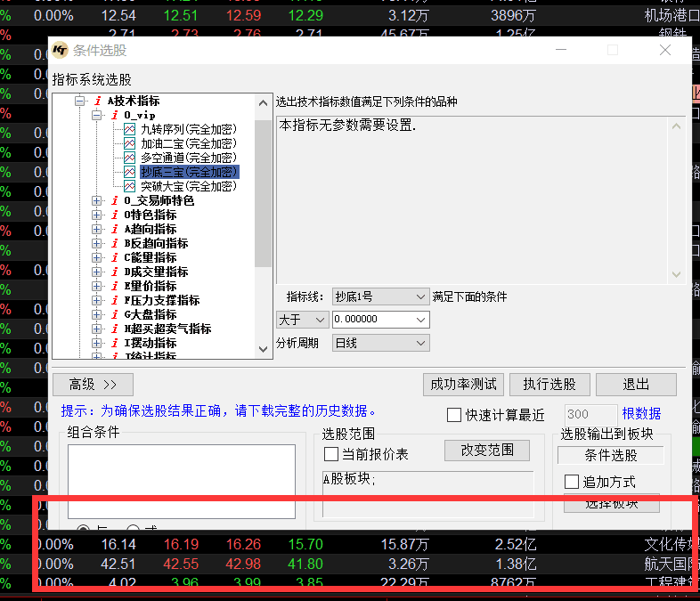700x601 pixels.
Task: Expand the H超买超卖指标 tree node
Action: click(x=96, y=329)
